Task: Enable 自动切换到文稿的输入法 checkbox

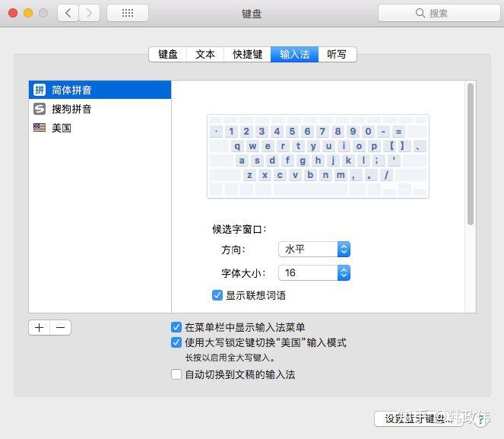Action: point(176,374)
